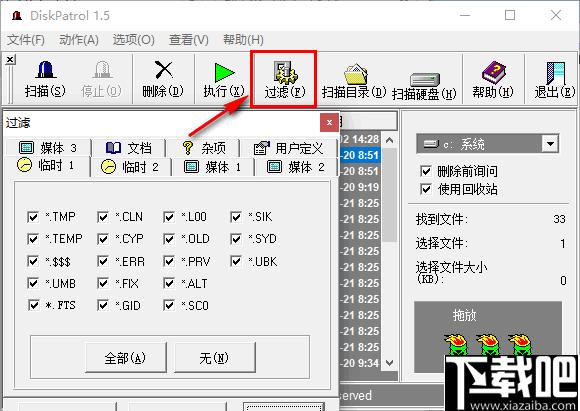580x411 pixels.
Task: Switch to the 媒体 3 tab
Action: tap(48, 148)
